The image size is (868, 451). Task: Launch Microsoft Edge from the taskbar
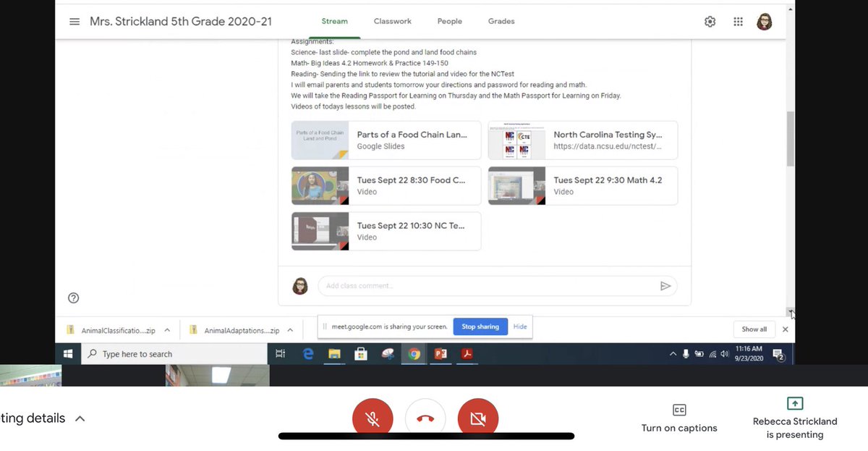click(x=307, y=354)
